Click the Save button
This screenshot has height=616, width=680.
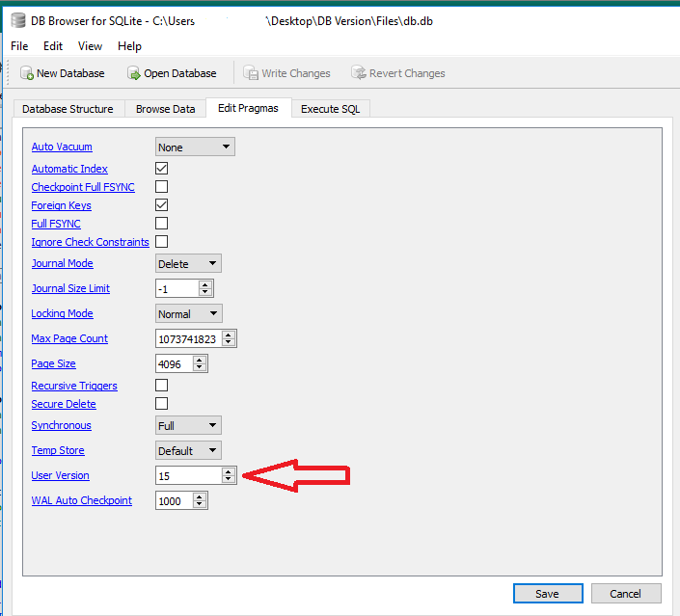pyautogui.click(x=548, y=594)
